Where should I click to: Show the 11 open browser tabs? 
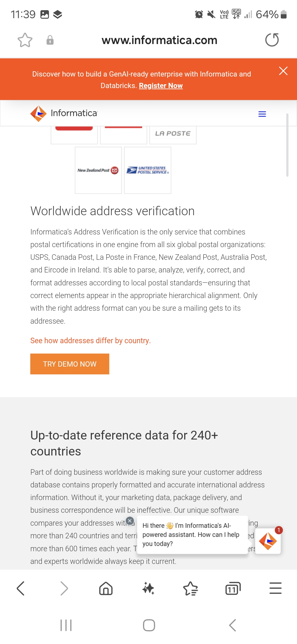[233, 588]
